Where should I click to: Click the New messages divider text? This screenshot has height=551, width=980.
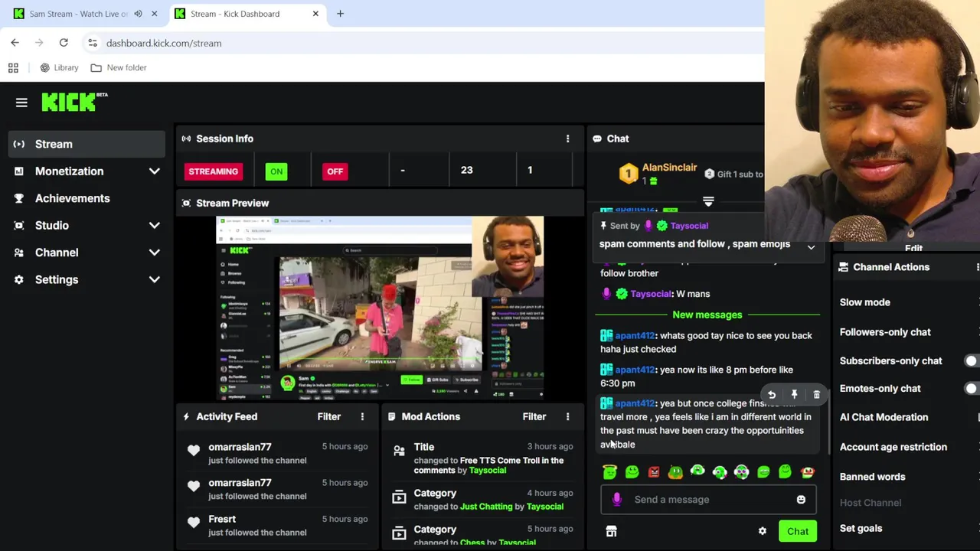707,315
